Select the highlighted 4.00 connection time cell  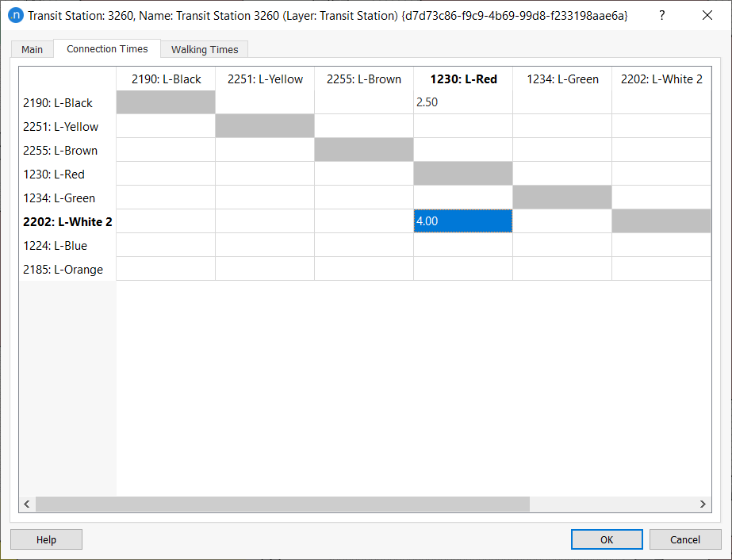coord(462,221)
